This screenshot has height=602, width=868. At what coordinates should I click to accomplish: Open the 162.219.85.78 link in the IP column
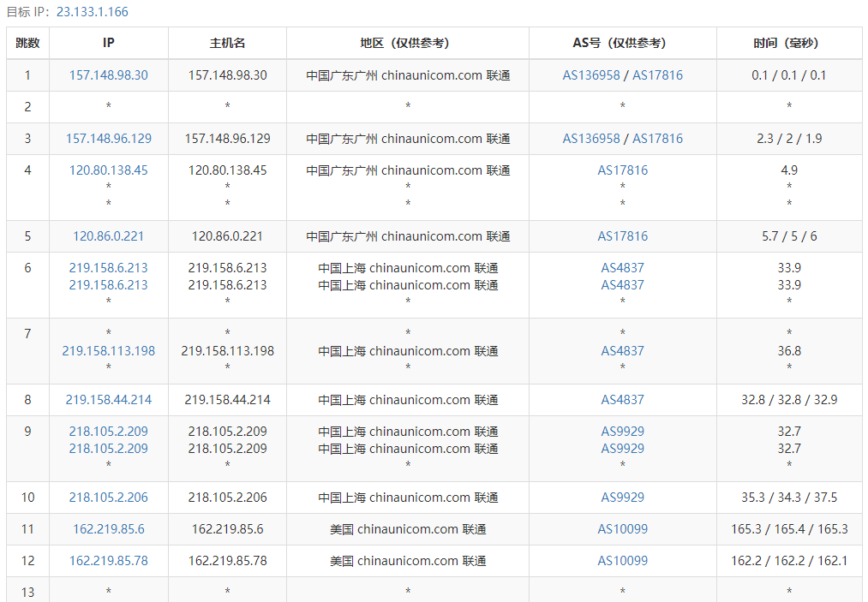coord(109,561)
